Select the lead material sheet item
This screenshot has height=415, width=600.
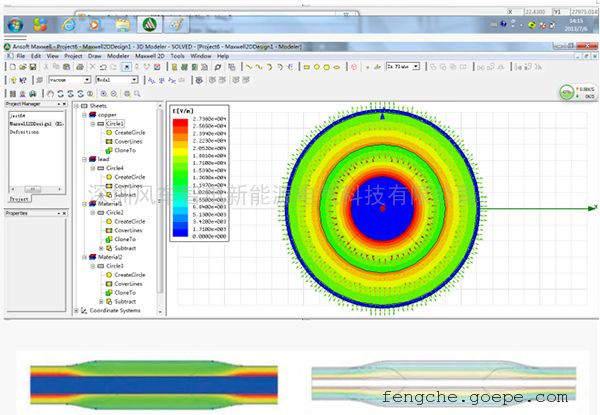coord(103,158)
